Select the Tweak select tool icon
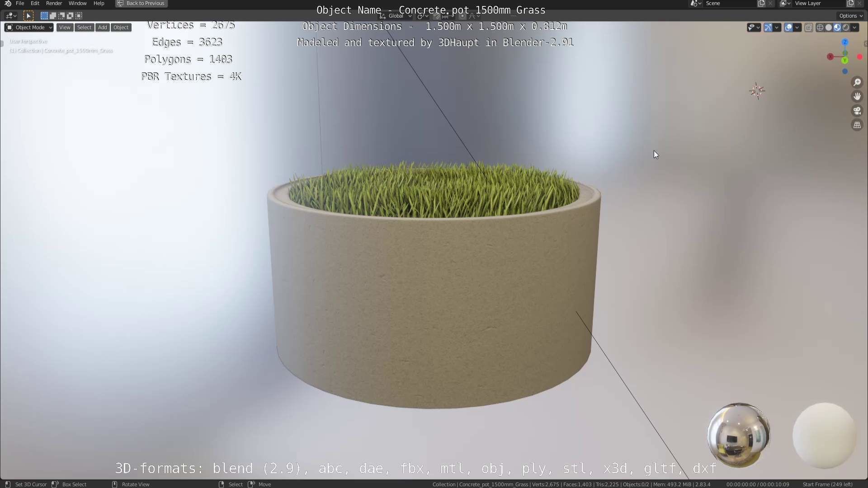 point(28,16)
